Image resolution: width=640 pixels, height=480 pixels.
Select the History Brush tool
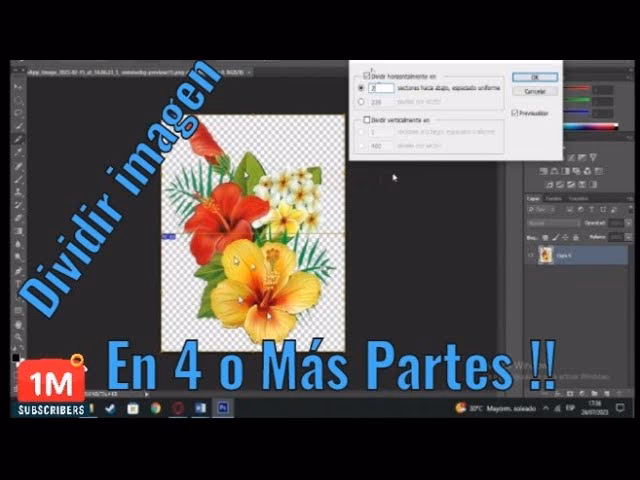click(18, 205)
